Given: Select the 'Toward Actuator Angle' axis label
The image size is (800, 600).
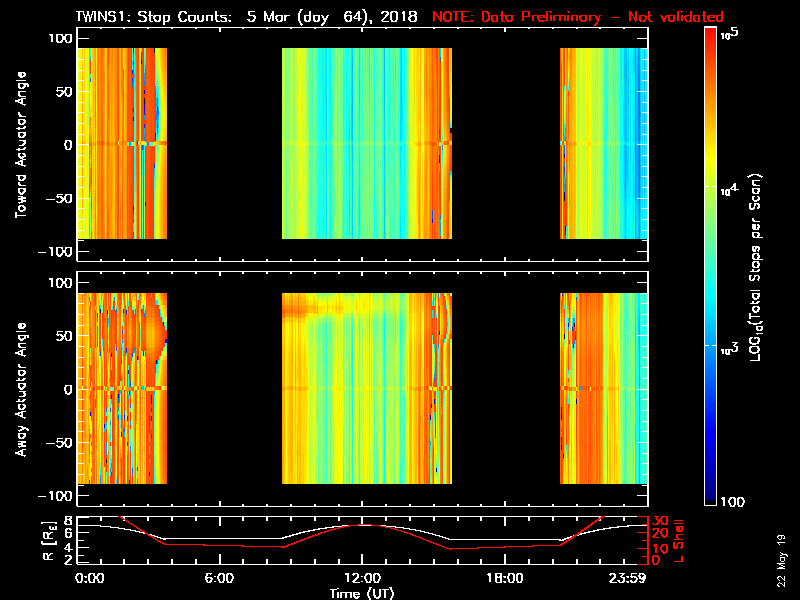Looking at the screenshot, I should (21, 144).
